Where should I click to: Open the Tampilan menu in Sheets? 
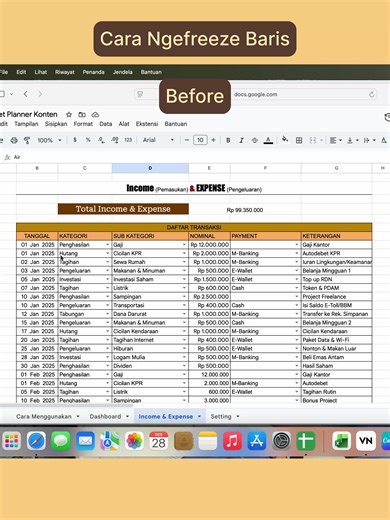coord(26,124)
